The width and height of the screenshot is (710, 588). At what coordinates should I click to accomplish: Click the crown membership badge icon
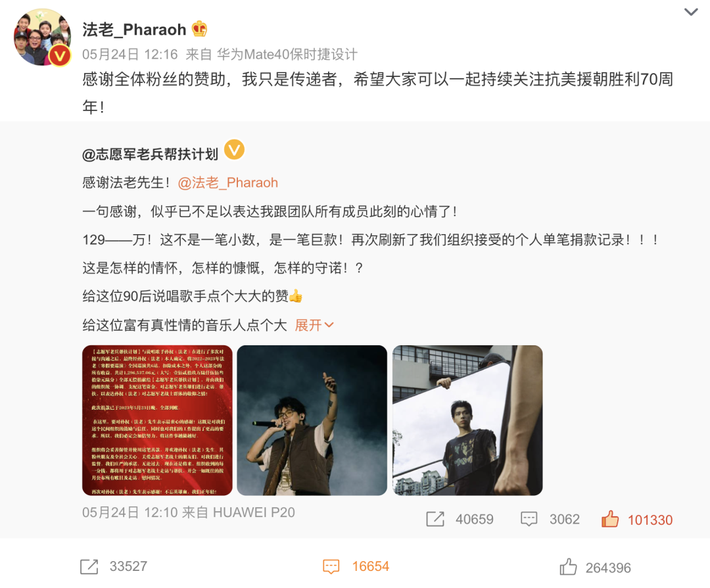[x=199, y=29]
